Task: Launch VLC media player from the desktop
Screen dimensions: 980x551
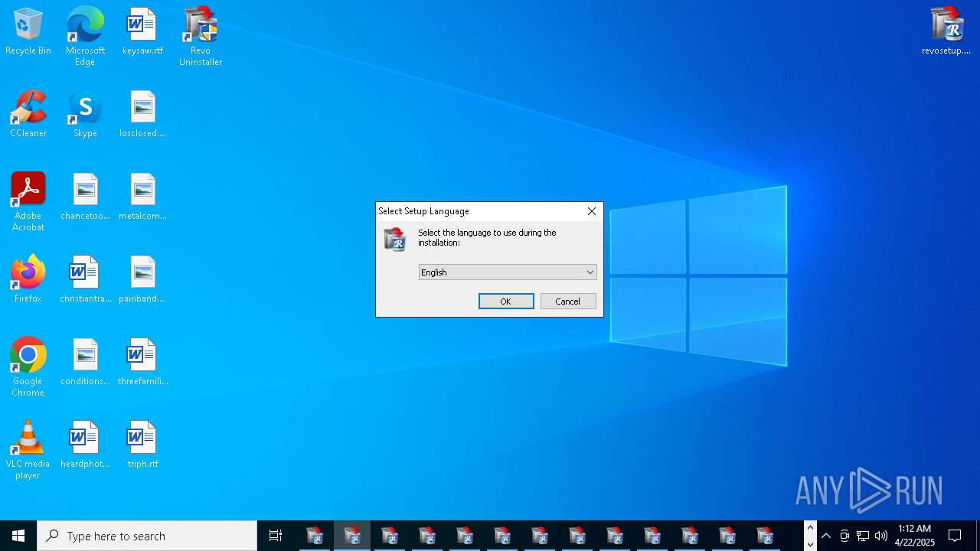Action: click(28, 450)
